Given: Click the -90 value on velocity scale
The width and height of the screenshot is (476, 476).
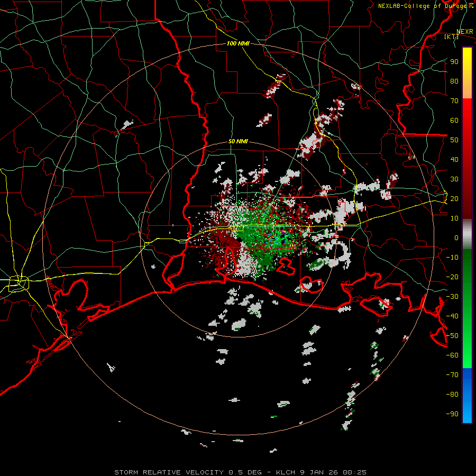Looking at the screenshot, I should tap(452, 414).
